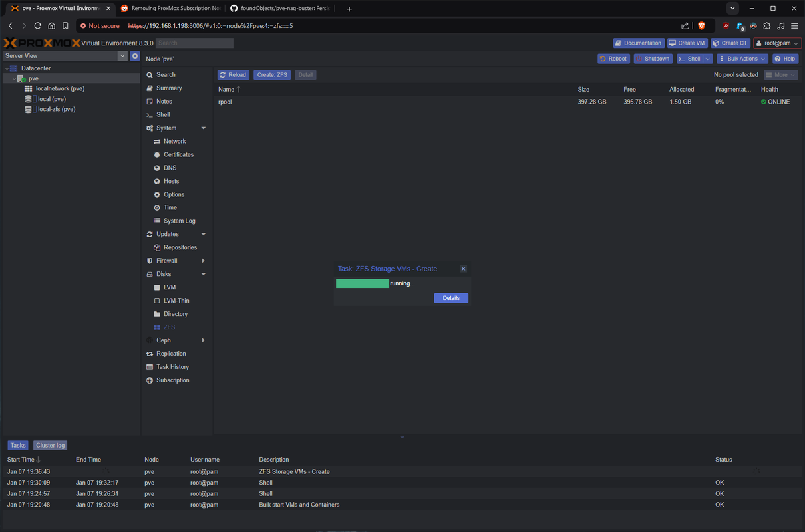This screenshot has height=532, width=805.
Task: Open the root@pam user menu
Action: pyautogui.click(x=777, y=43)
